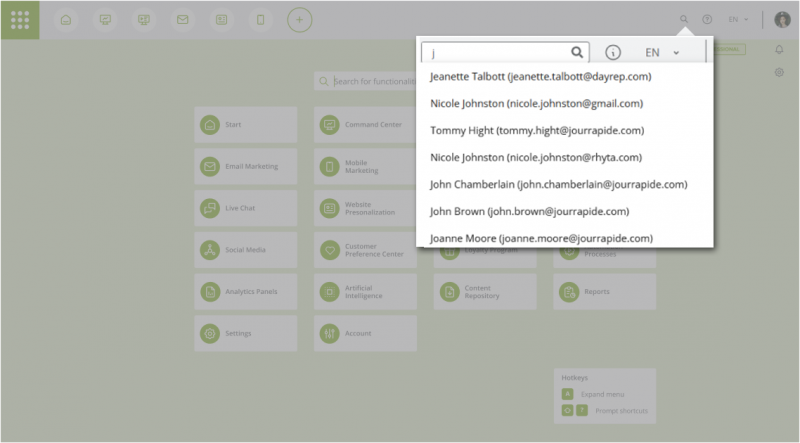
Task: Open the Reports tile
Action: coord(605,292)
